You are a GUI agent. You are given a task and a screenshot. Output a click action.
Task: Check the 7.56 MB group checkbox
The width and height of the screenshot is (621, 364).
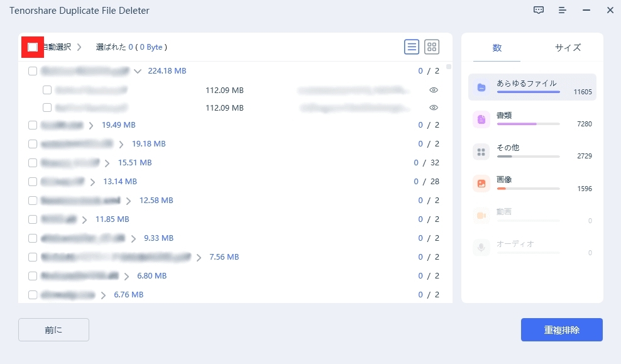click(33, 257)
